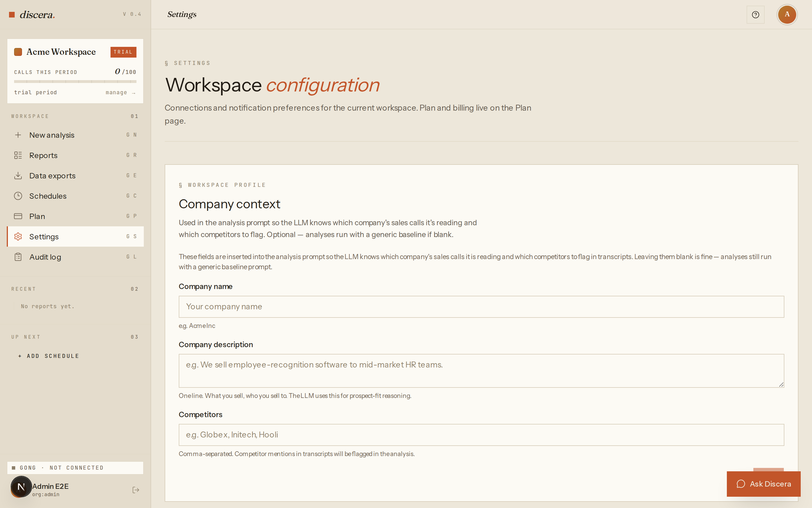Click the 'UP NEXT' section label
Screen dimensions: 812x508
[26, 337]
